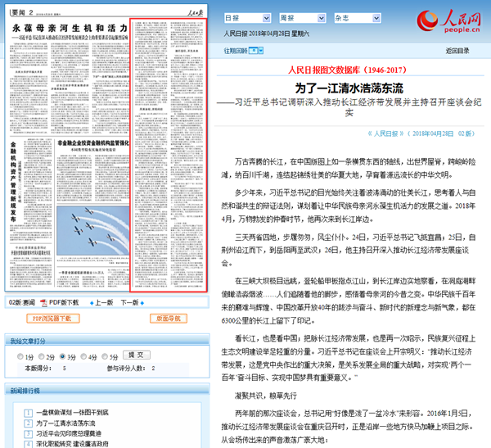Click rank number 2 icon in 新闻排行榜
The image size is (491, 448).
[28, 423]
